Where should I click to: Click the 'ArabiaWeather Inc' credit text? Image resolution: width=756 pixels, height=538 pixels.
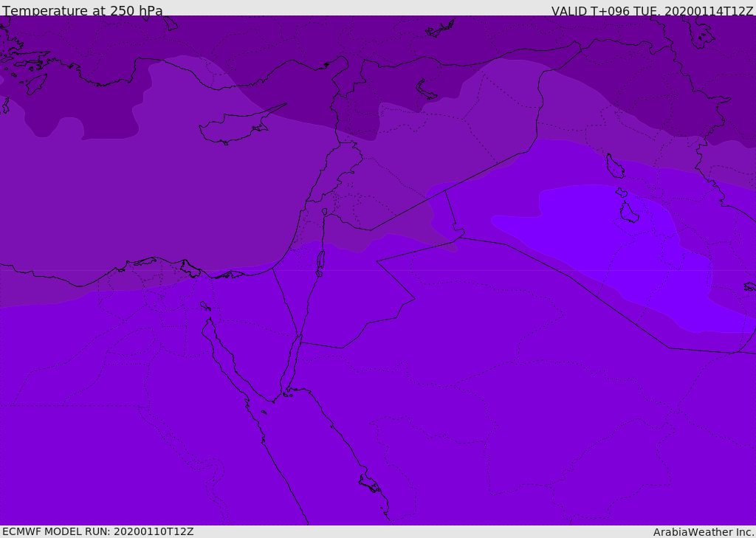point(703,532)
